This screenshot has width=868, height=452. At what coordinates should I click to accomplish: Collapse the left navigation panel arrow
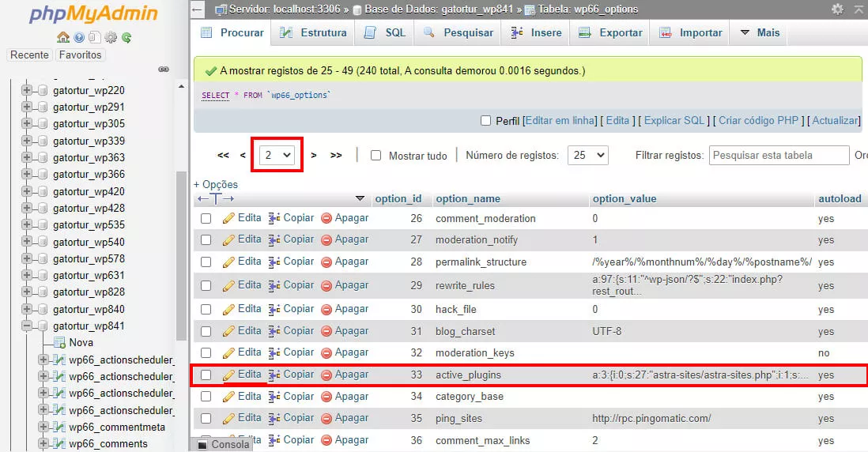click(198, 9)
